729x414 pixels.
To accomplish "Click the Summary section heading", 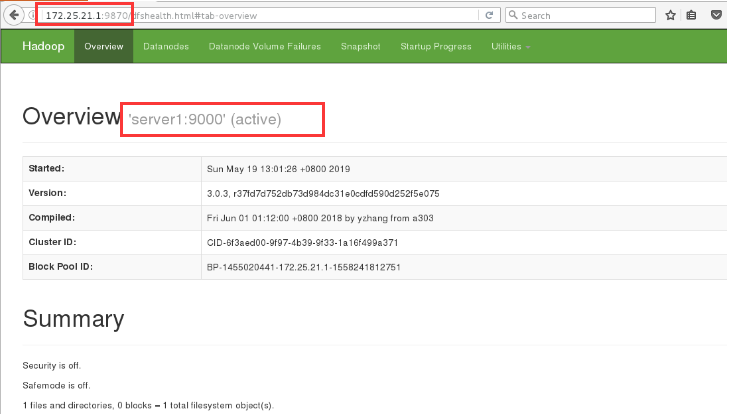I will point(73,319).
